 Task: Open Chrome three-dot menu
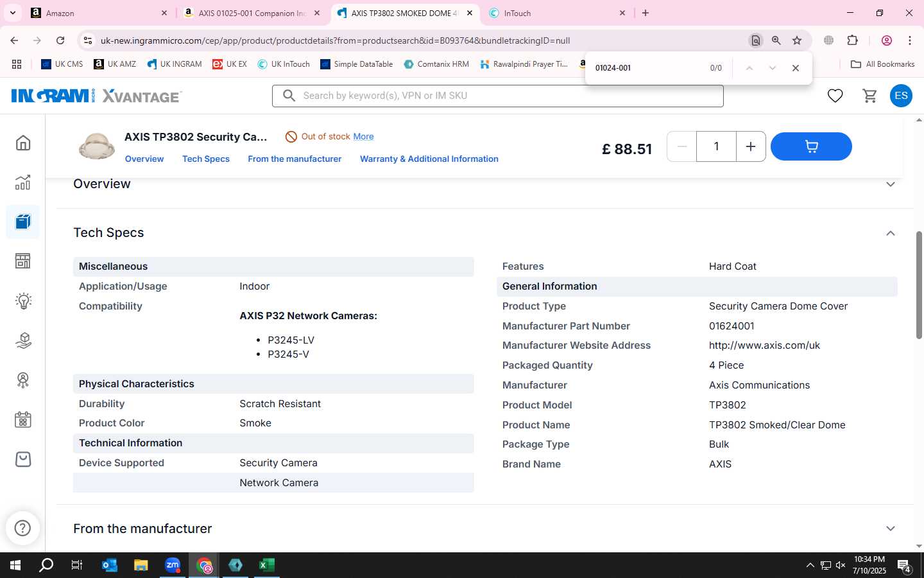coord(910,40)
